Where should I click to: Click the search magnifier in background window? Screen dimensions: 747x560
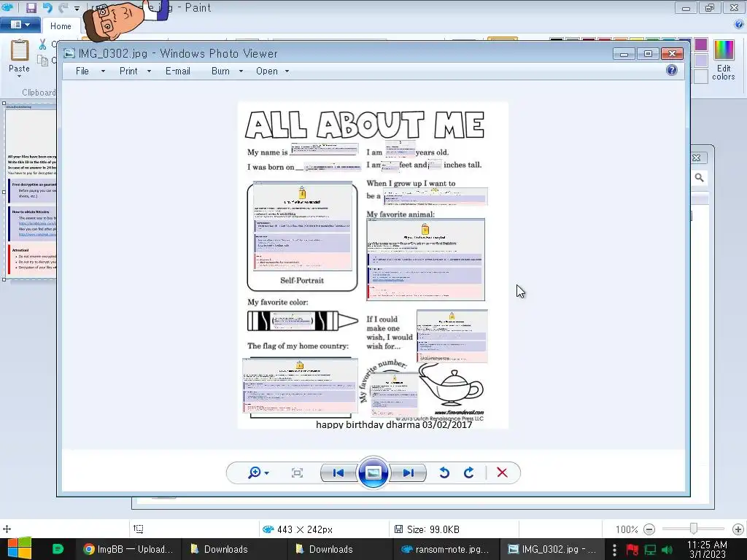pyautogui.click(x=700, y=178)
